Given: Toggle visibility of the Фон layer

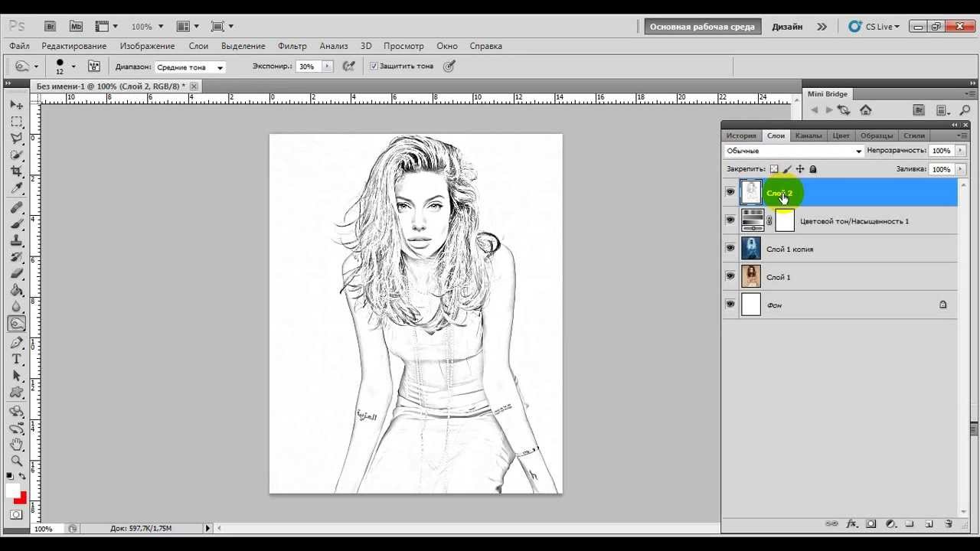Looking at the screenshot, I should pos(730,305).
